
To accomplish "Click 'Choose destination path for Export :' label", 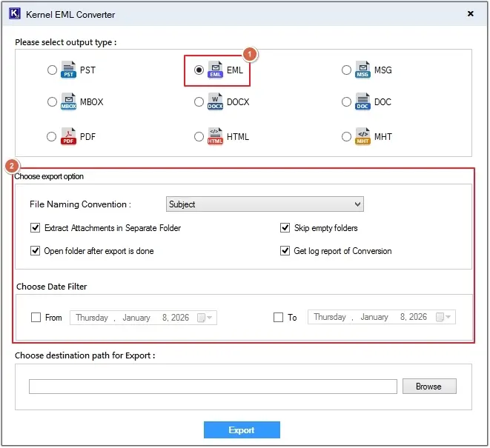I will [x=85, y=355].
